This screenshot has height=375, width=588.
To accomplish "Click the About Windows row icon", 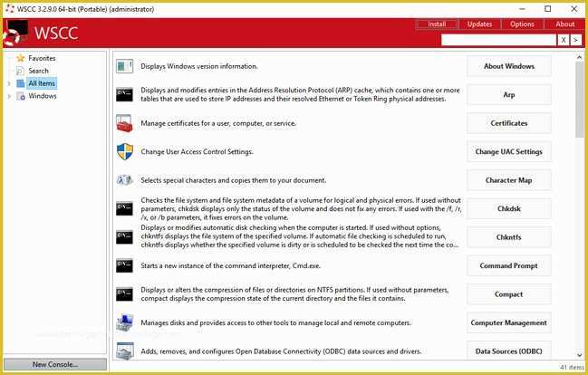I will point(124,66).
